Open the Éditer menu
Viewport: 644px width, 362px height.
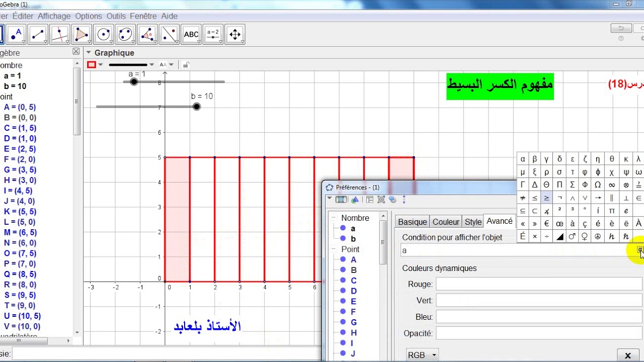[x=23, y=16]
